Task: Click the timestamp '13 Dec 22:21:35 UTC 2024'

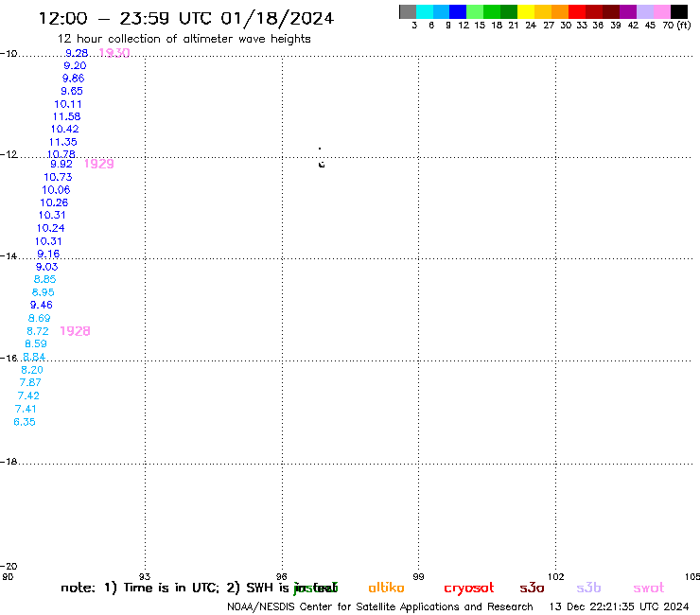Action: (x=619, y=607)
